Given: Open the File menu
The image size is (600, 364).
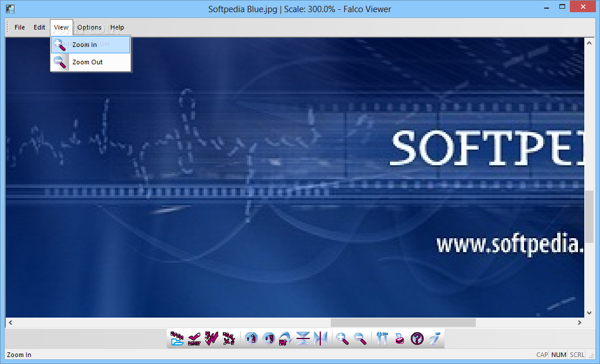Looking at the screenshot, I should (20, 27).
